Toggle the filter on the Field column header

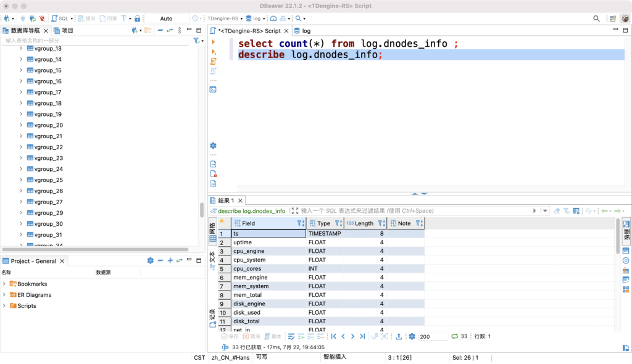[299, 223]
